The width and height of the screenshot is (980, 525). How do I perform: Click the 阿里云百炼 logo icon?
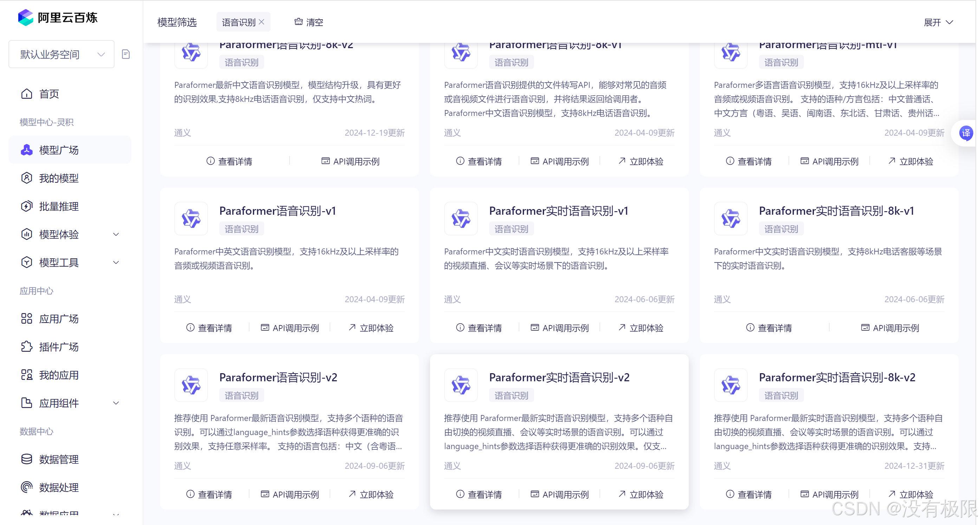(26, 18)
